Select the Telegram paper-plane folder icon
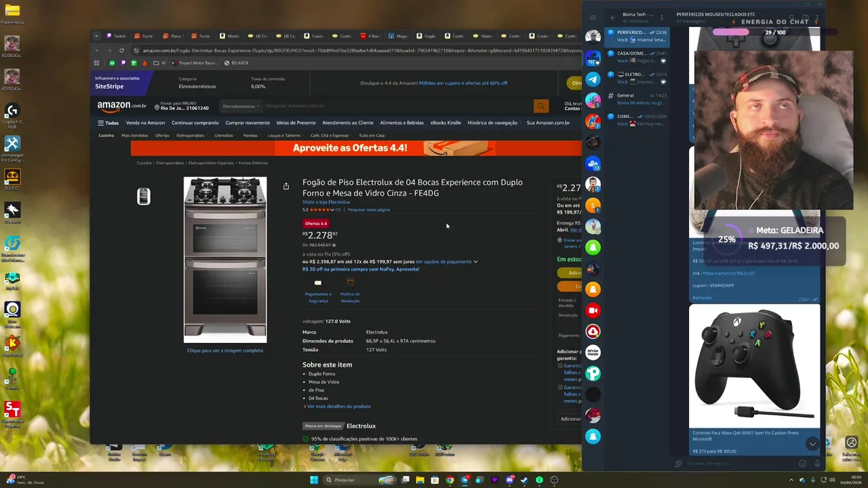 pos(593,79)
